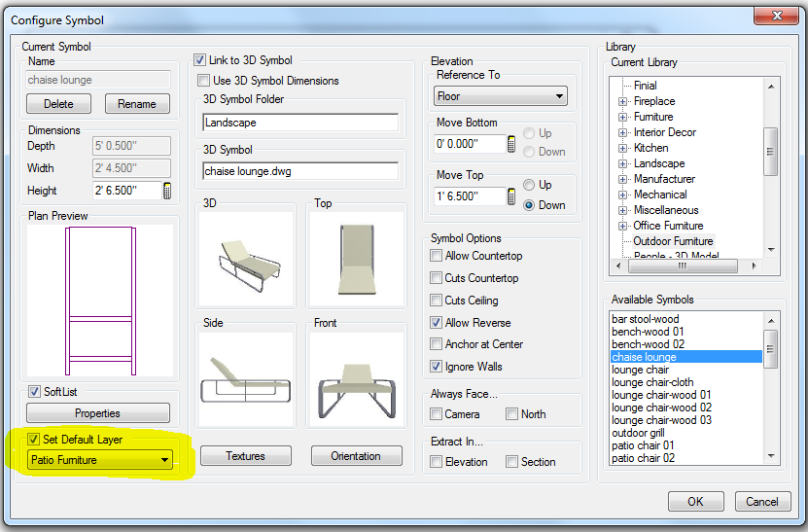
Task: Click the Cancel button
Action: tap(762, 501)
